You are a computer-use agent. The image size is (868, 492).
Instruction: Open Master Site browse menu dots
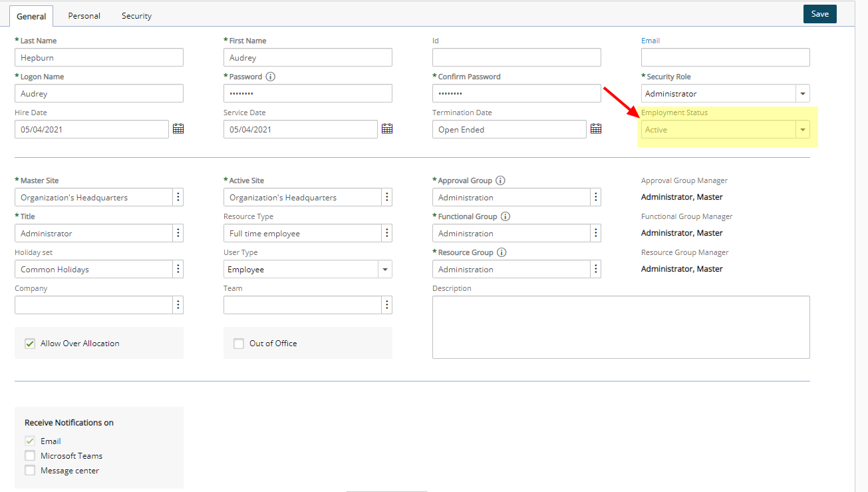pos(178,198)
